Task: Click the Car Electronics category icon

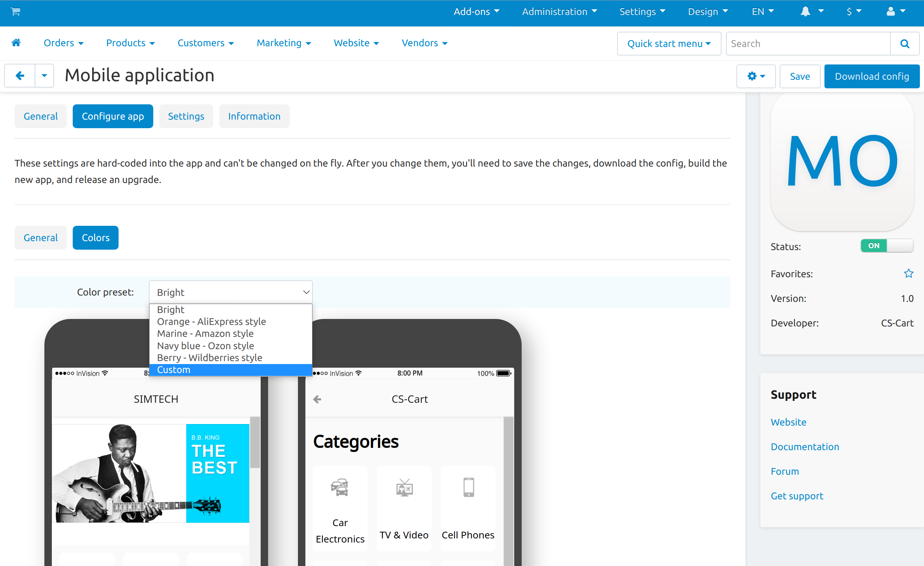Action: (340, 487)
